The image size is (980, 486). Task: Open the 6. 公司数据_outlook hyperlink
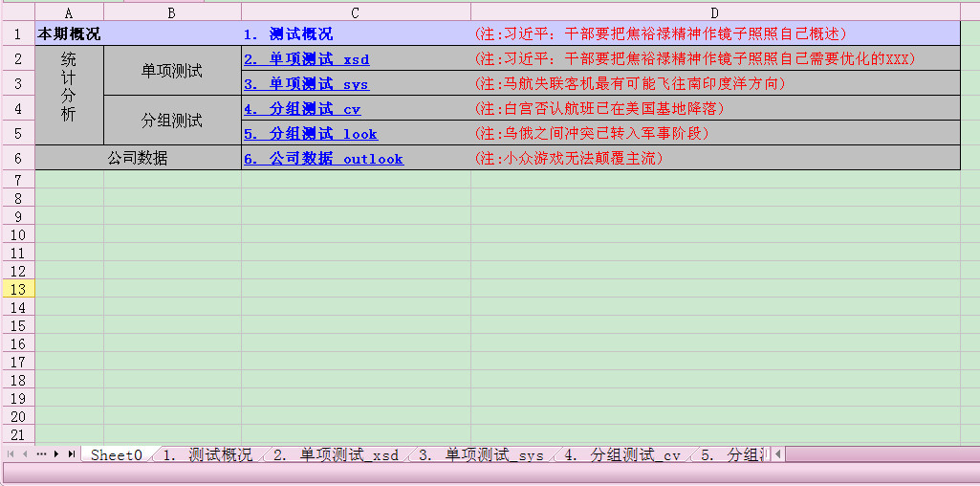coord(324,159)
